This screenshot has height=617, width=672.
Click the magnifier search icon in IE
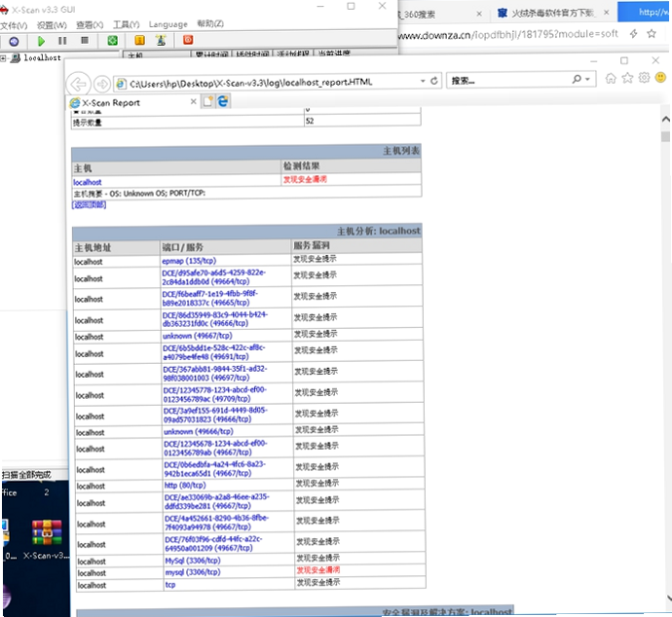click(x=577, y=79)
